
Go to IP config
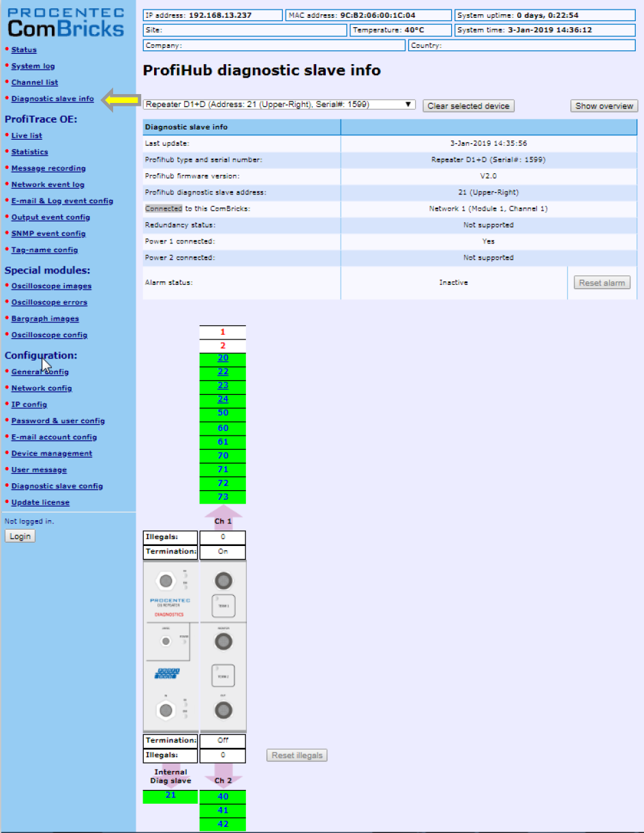pyautogui.click(x=29, y=405)
